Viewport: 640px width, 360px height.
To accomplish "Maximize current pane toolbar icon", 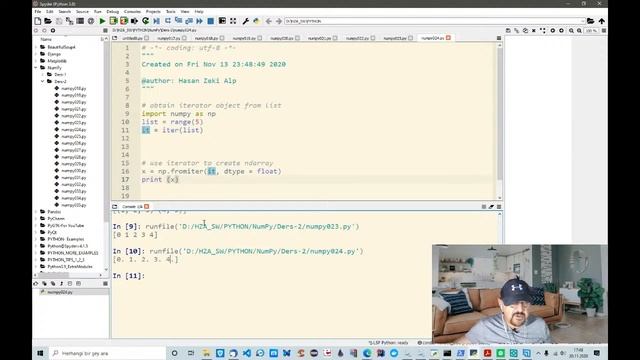I will point(222,21).
